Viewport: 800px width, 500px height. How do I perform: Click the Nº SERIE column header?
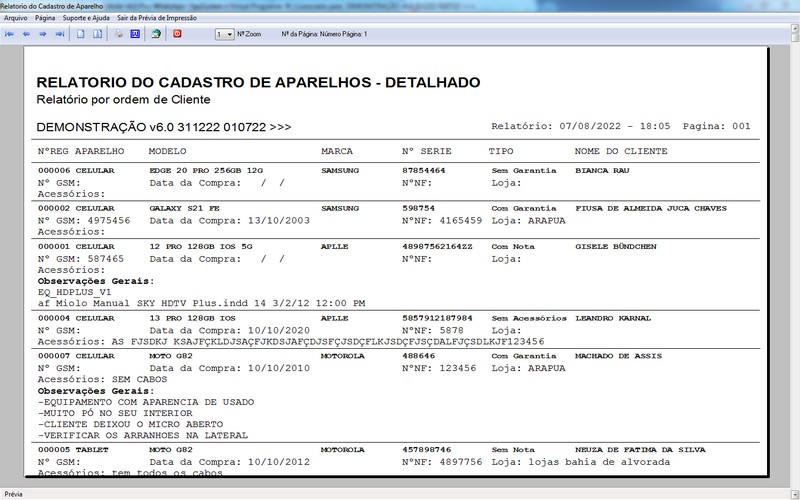coord(427,151)
